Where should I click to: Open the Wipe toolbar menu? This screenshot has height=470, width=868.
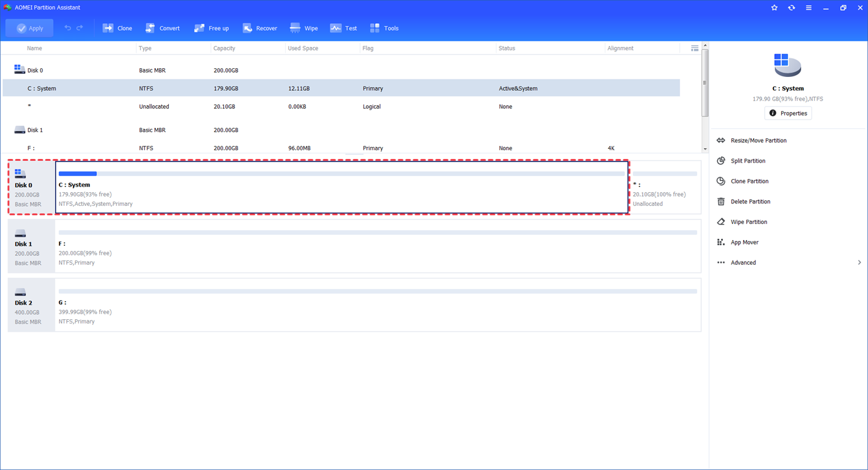click(x=304, y=28)
